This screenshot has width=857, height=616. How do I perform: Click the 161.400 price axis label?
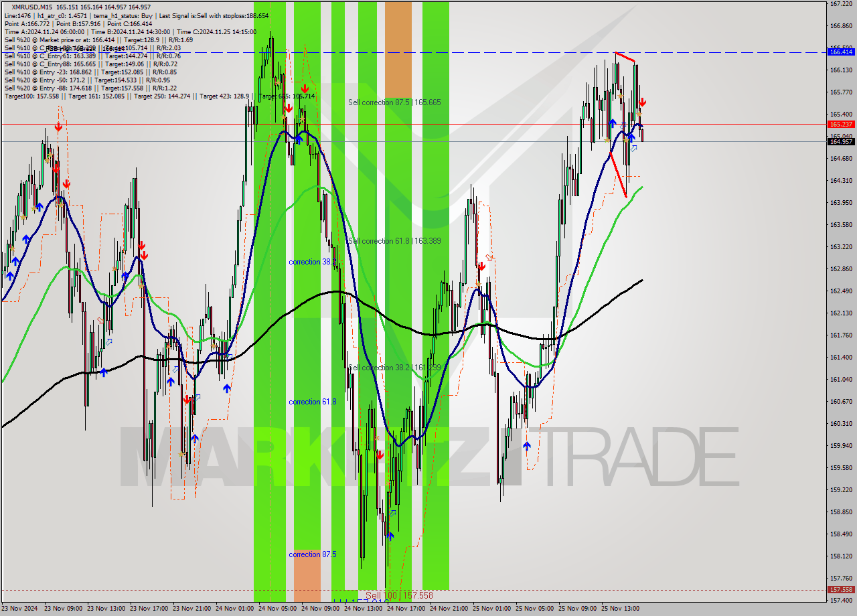tap(841, 357)
